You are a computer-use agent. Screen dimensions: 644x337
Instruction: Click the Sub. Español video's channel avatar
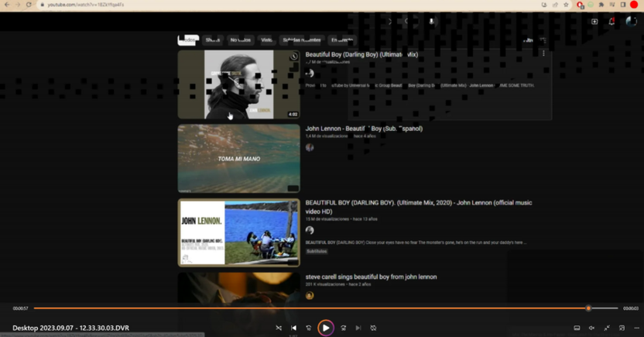pyautogui.click(x=310, y=147)
